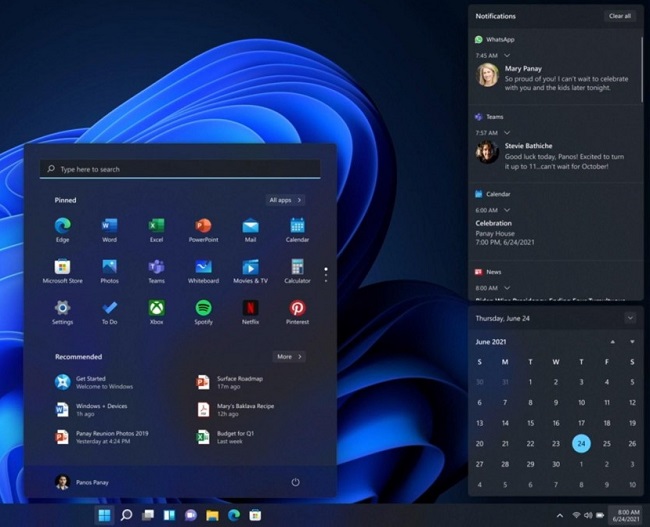Viewport: 650px width, 527px height.
Task: Click the notifications panel scrollbar
Action: (642, 68)
